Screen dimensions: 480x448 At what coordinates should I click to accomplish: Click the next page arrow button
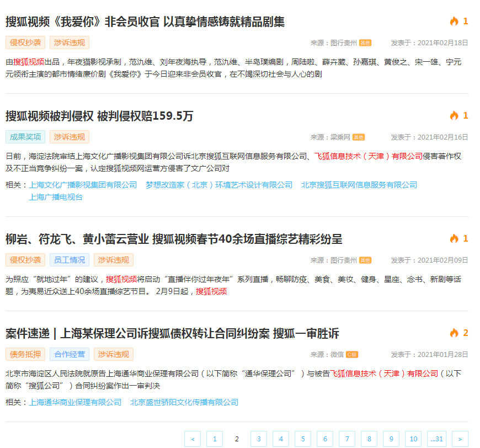click(x=458, y=439)
